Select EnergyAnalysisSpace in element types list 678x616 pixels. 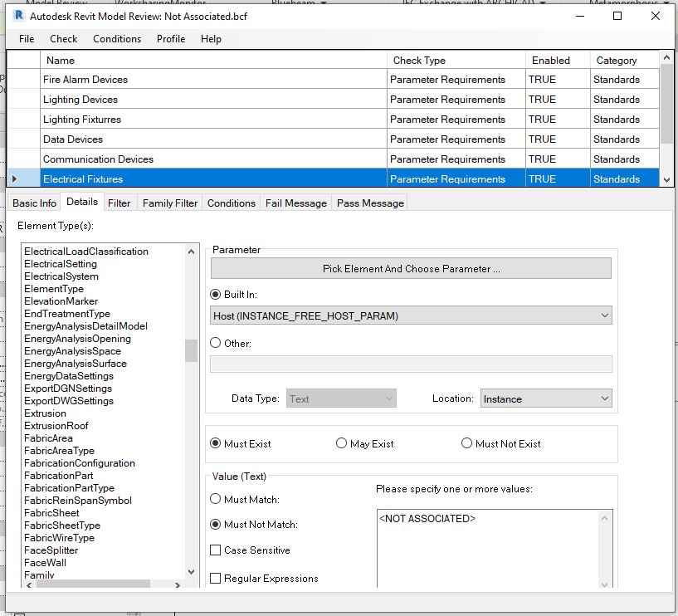pos(72,351)
